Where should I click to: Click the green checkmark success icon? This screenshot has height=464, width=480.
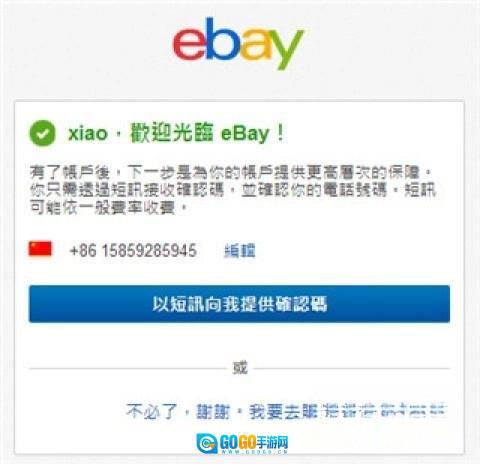pyautogui.click(x=42, y=133)
